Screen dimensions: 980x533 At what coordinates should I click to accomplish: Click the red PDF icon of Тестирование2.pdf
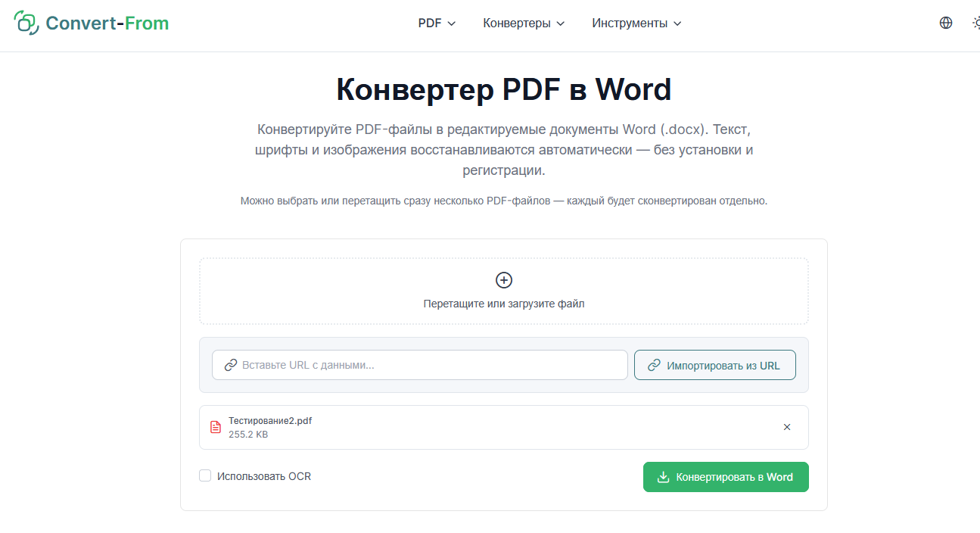click(216, 427)
